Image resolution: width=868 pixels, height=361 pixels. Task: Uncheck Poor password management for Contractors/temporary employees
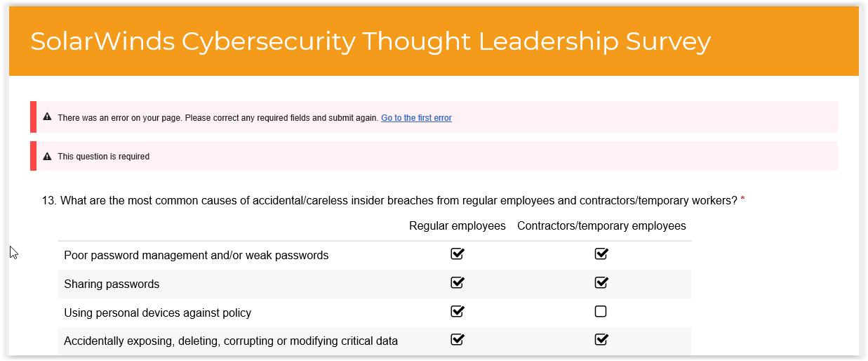tap(601, 254)
